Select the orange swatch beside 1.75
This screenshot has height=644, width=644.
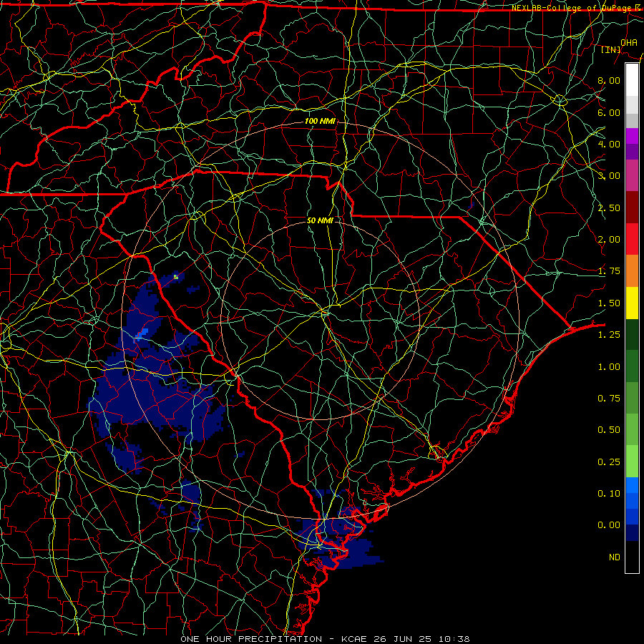coord(632,271)
